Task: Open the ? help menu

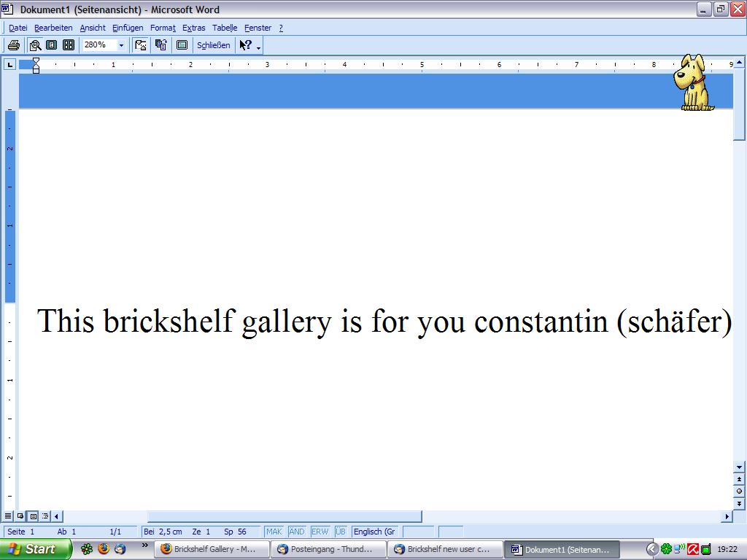Action: [281, 28]
